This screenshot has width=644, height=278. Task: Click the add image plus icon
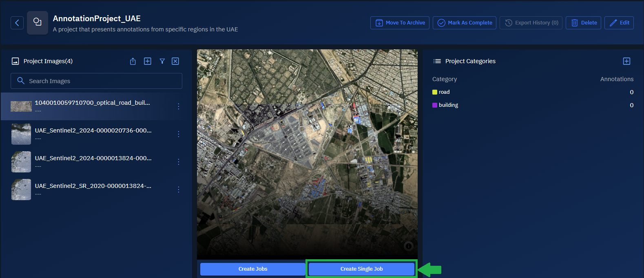[148, 61]
